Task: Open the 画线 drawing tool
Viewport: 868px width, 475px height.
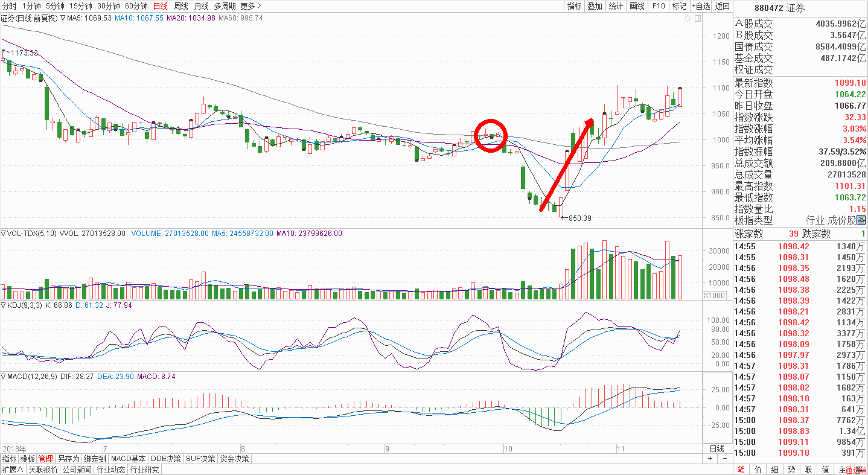Action: click(x=637, y=6)
